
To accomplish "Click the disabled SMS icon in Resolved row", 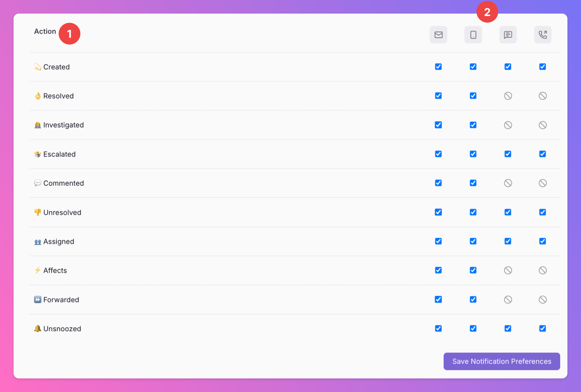I will click(508, 96).
